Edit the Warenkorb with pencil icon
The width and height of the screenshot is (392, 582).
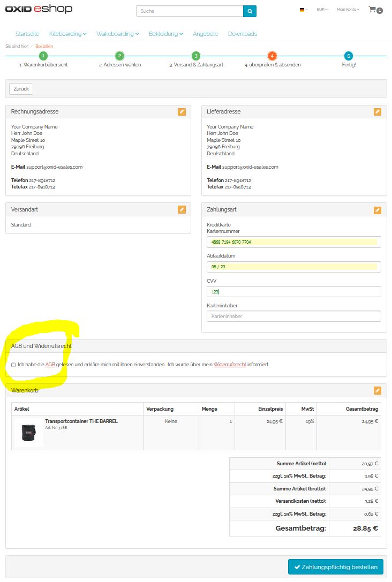[378, 390]
